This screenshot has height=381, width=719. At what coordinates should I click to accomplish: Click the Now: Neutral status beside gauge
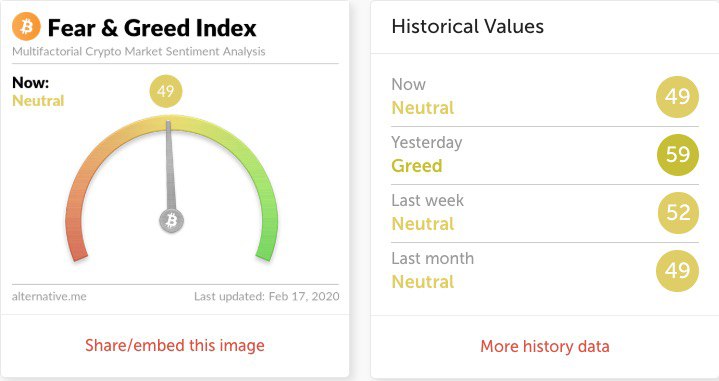coord(38,92)
